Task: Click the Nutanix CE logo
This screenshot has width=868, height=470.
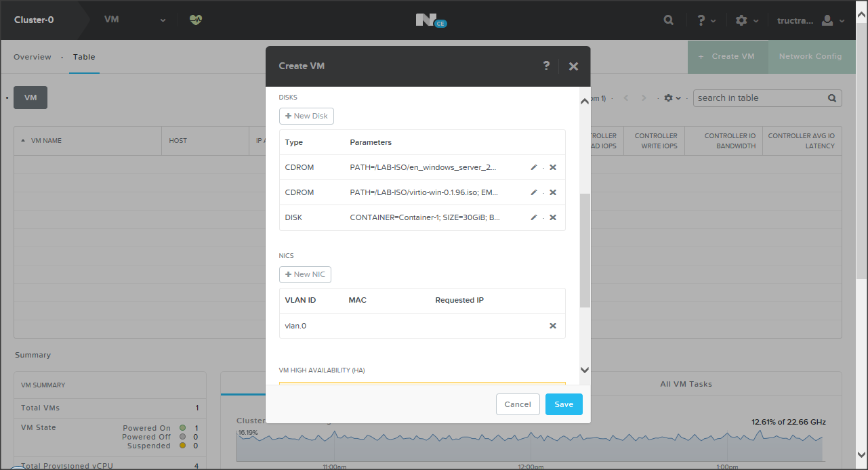Action: click(x=431, y=20)
